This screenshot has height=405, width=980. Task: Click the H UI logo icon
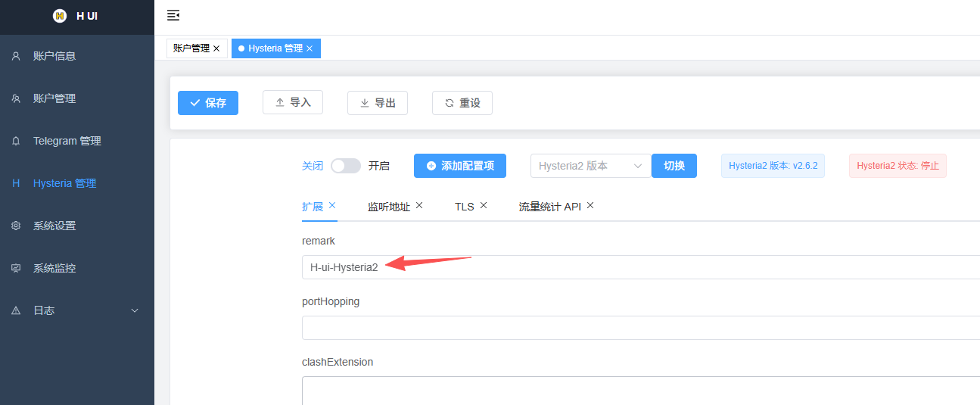60,16
